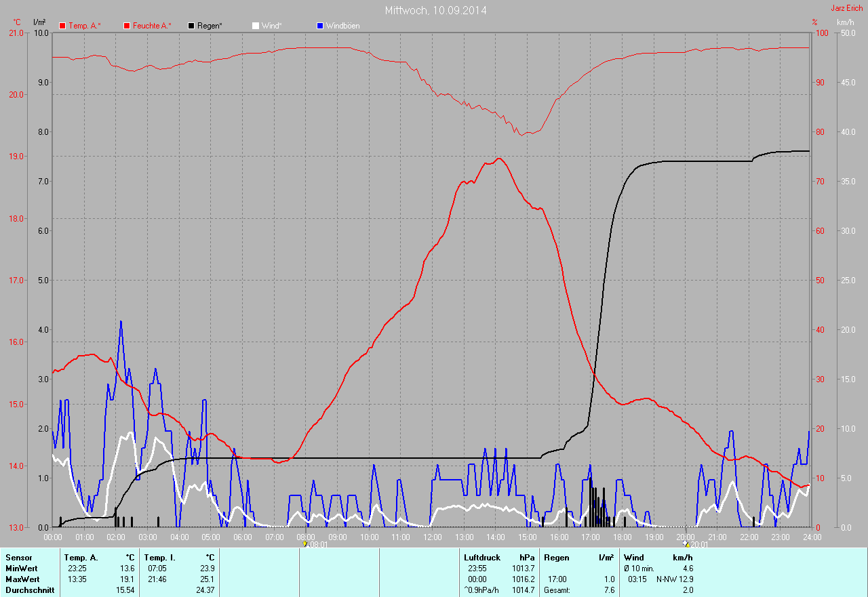Click the 'Wind' column header in the table
Image resolution: width=868 pixels, height=597 pixels.
tap(633, 558)
